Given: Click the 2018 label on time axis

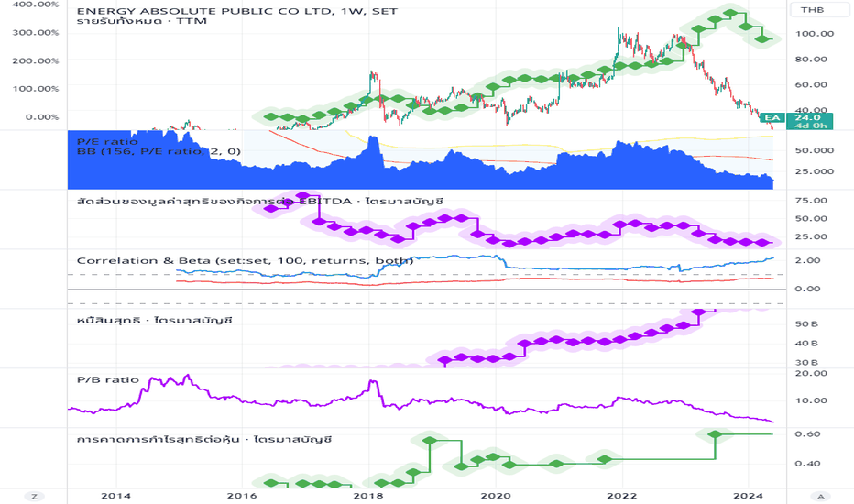Looking at the screenshot, I should [x=368, y=495].
